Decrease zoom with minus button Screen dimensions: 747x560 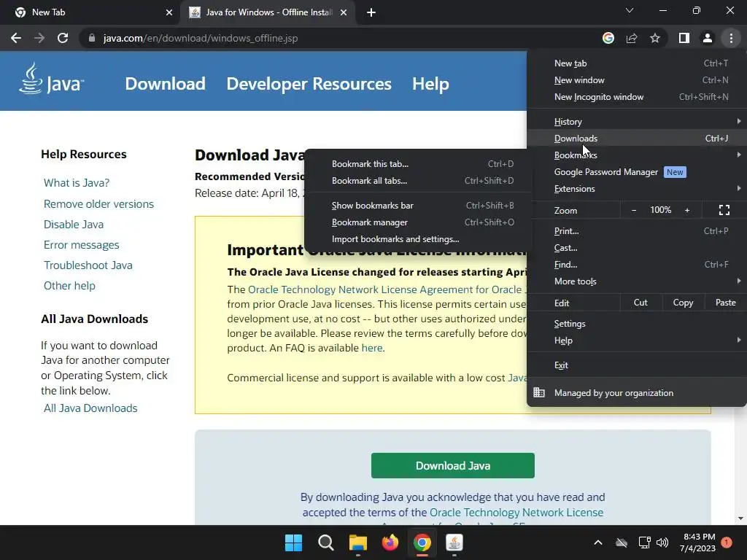(634, 210)
